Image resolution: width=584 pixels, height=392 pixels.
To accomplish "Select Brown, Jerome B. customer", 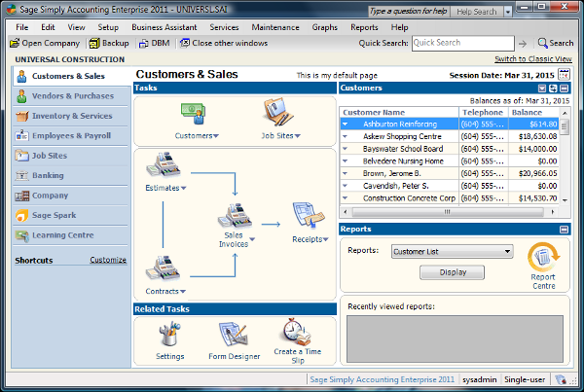I will [449, 173].
